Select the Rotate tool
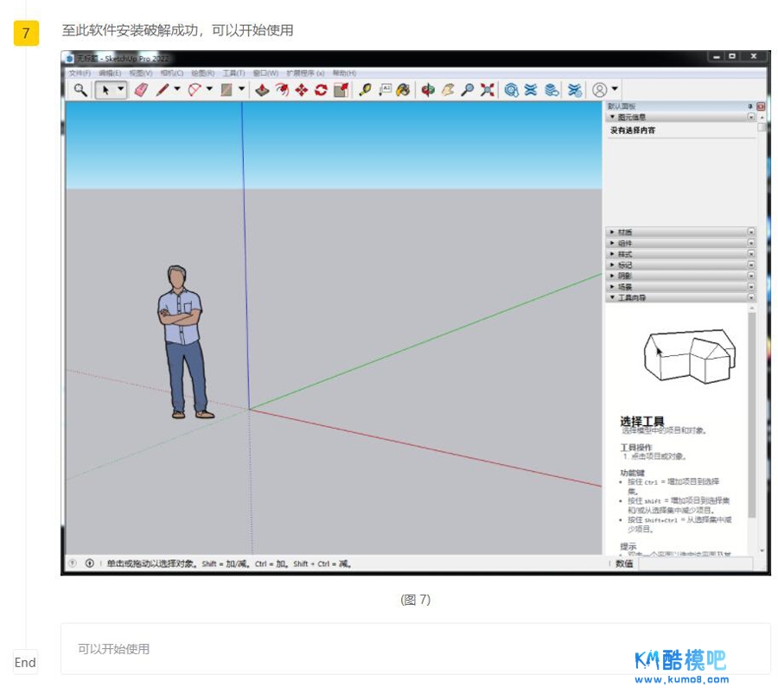Image resolution: width=778 pixels, height=700 pixels. coord(321,90)
